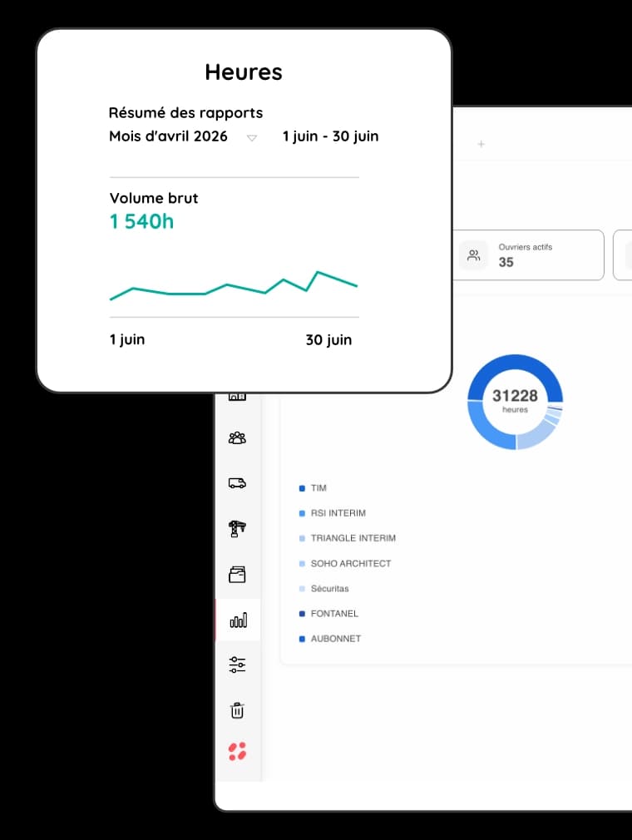This screenshot has width=632, height=840.
Task: Open the construction crane sidebar icon
Action: [237, 529]
